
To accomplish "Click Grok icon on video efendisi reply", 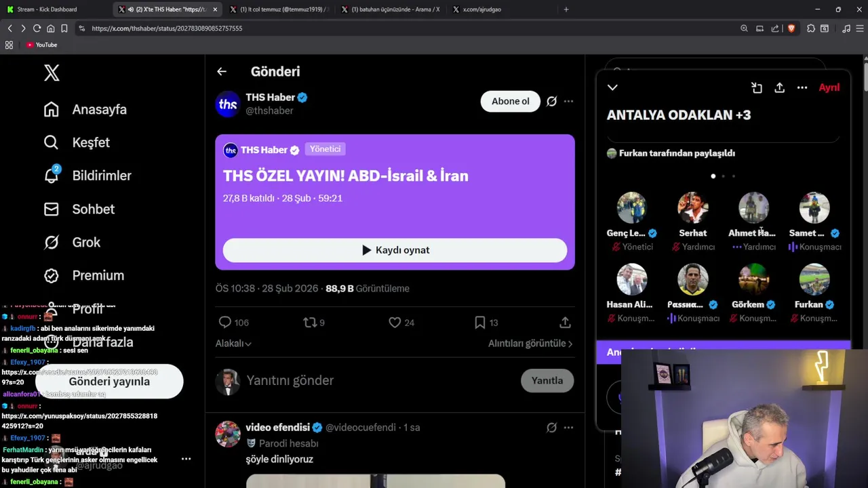I will pos(551,427).
